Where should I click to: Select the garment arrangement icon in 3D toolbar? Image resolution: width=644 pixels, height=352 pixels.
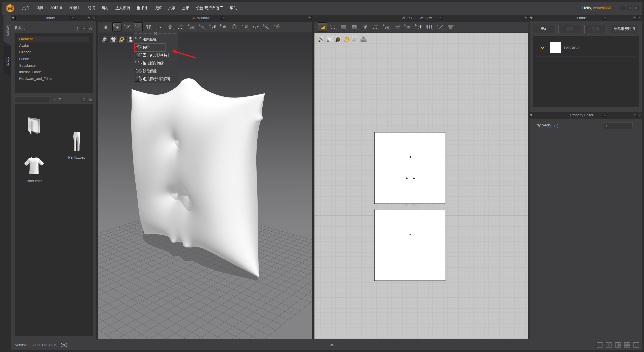(149, 27)
